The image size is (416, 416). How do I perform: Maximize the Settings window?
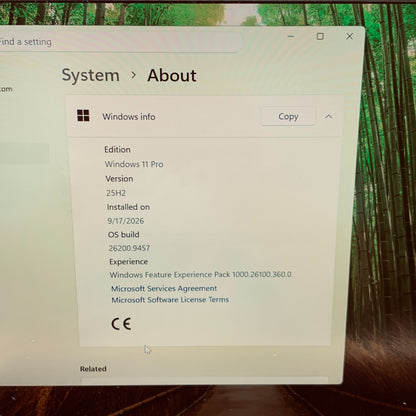pyautogui.click(x=320, y=36)
